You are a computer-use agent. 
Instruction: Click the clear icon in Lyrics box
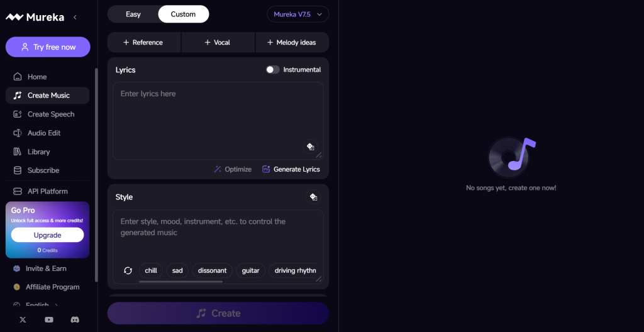point(310,147)
